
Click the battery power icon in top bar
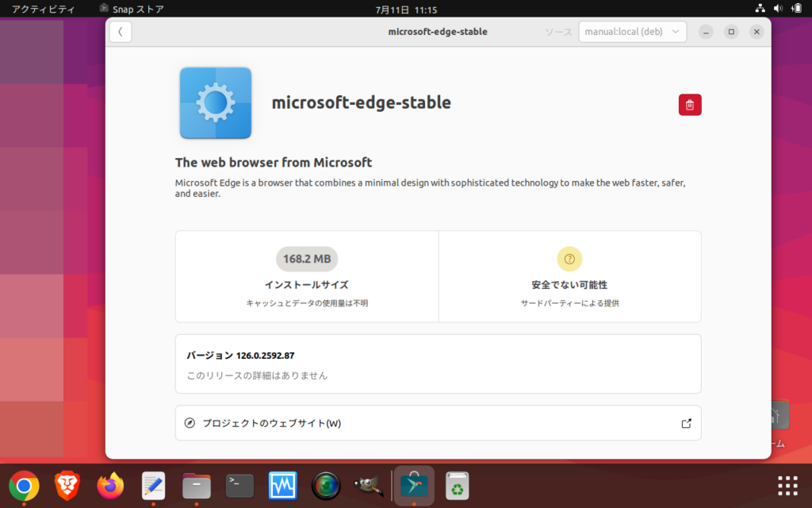coord(796,8)
